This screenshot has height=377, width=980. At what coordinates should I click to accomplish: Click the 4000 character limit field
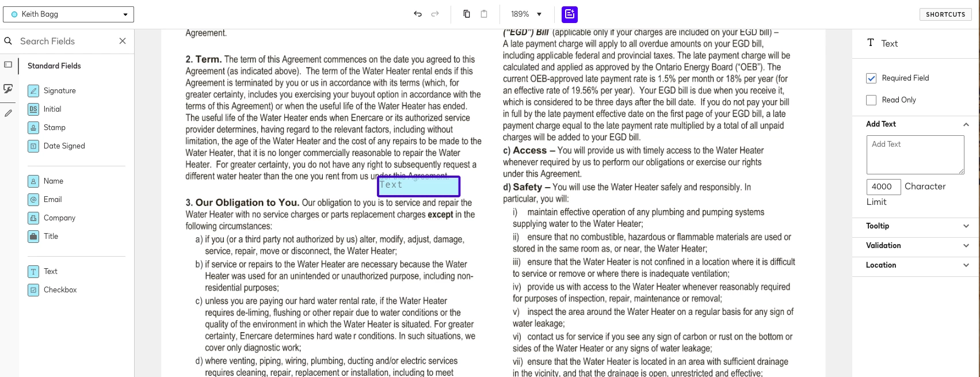[x=883, y=186]
